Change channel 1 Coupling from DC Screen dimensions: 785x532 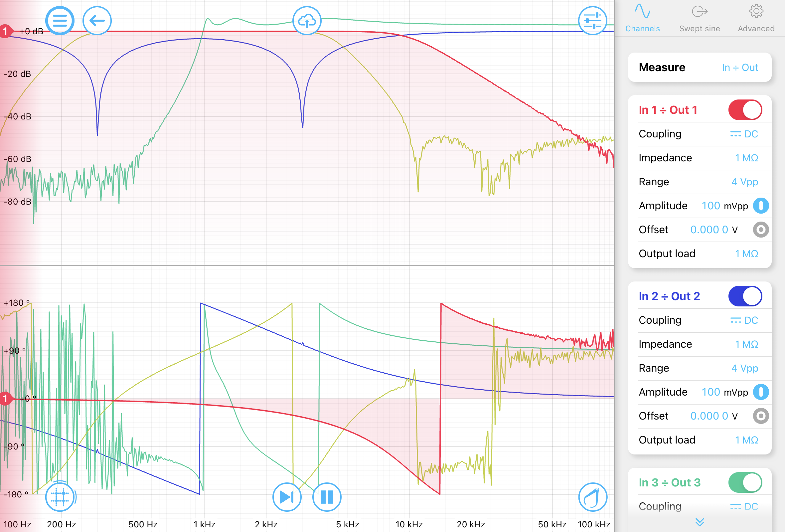pos(700,134)
